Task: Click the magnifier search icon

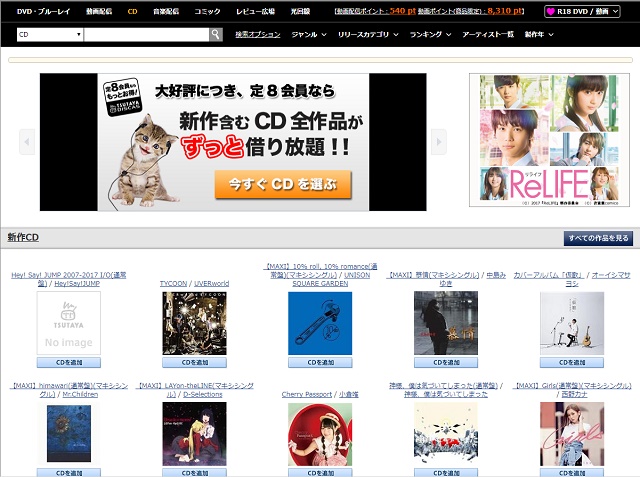Action: [216, 34]
